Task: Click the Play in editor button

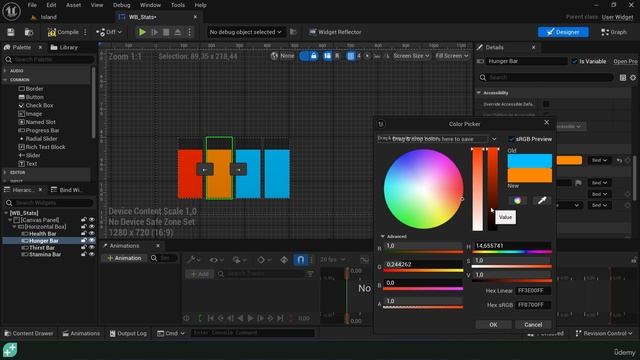Action: click(x=142, y=32)
